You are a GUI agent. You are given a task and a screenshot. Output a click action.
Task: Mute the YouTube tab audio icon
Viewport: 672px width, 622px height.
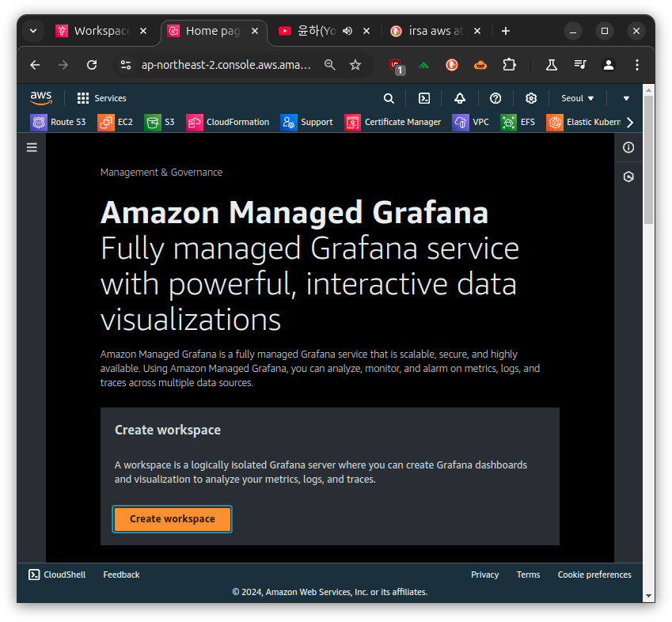click(347, 31)
